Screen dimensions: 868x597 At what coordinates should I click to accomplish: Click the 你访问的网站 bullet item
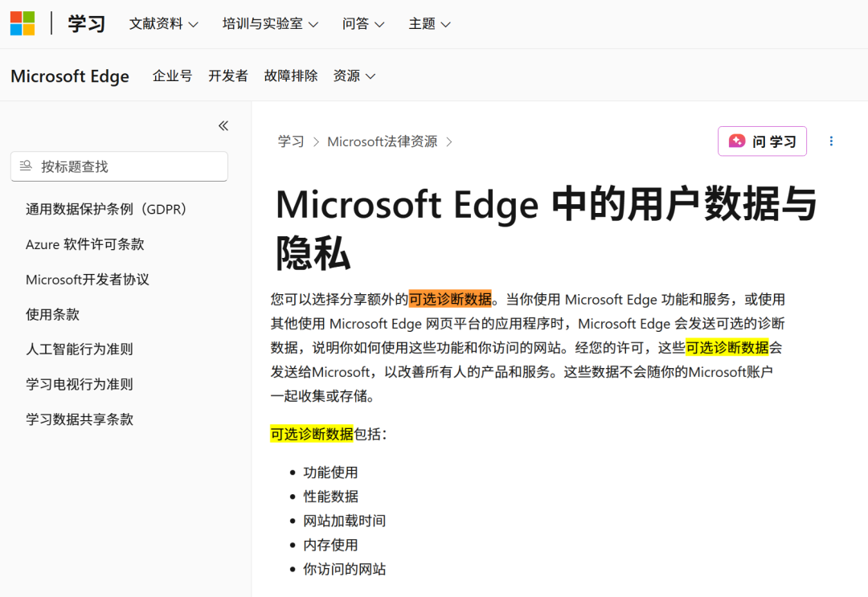344,569
